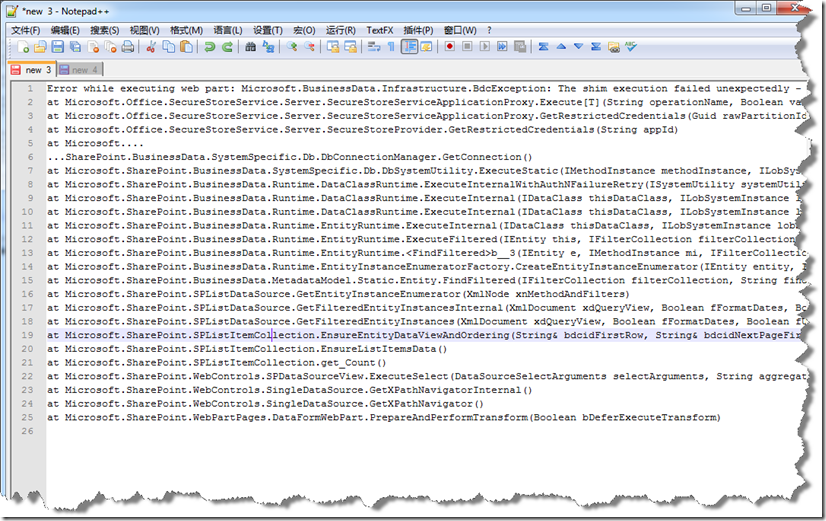Viewport: 826px width, 521px height.
Task: Click the Close All documents icon
Action: 111,47
